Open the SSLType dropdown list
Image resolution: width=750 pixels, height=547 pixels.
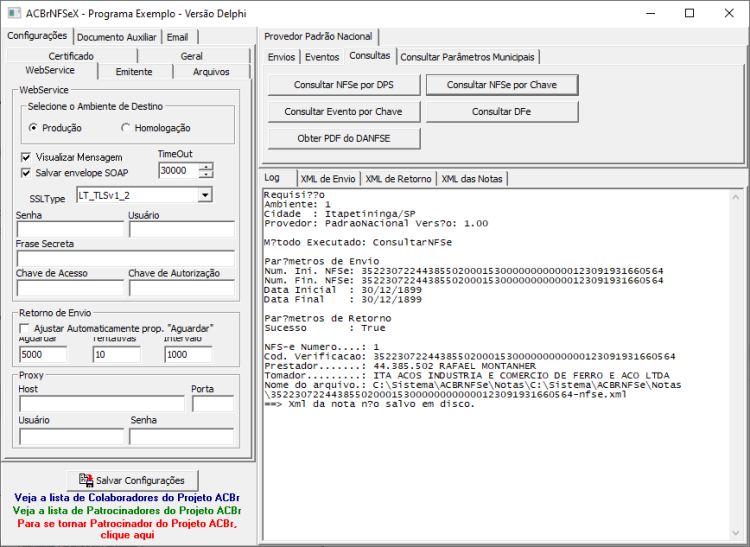pos(205,195)
